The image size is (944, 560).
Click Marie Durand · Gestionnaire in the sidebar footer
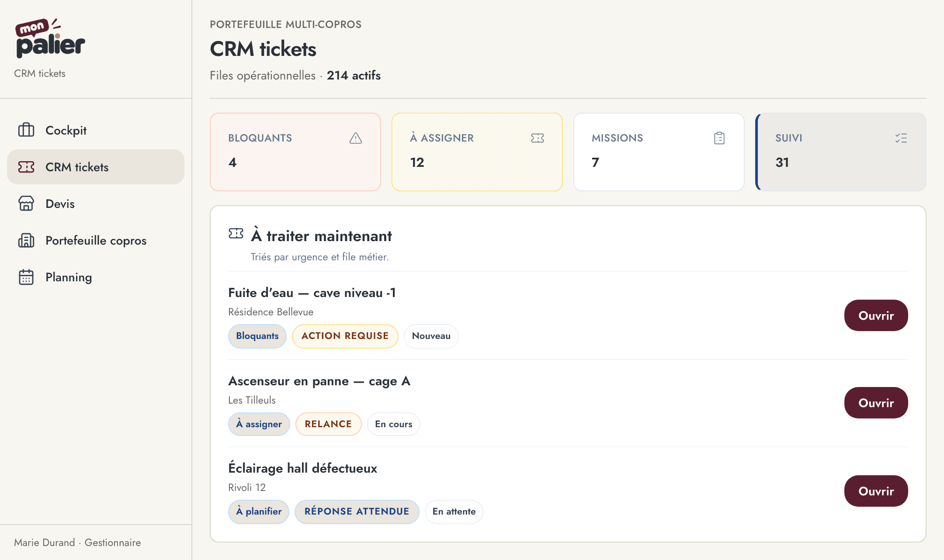coord(77,543)
